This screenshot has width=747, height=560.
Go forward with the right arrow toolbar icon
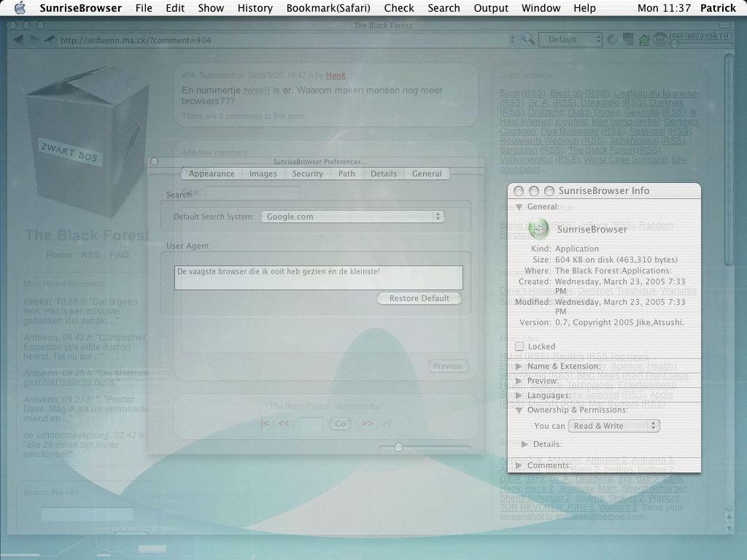(34, 40)
